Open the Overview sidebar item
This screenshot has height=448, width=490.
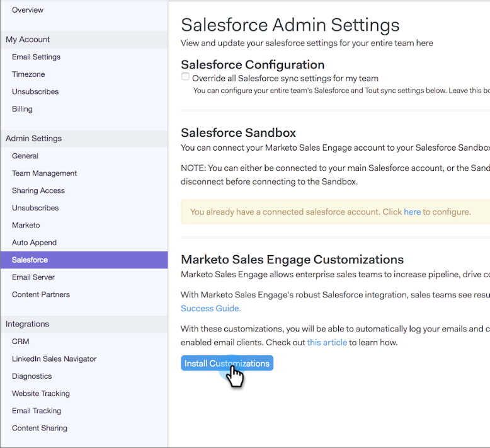tap(28, 10)
